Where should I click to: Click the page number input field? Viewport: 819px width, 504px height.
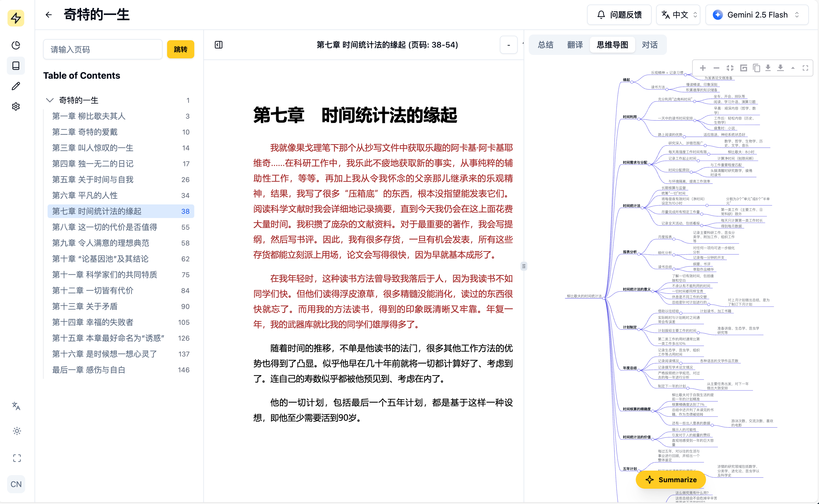tap(103, 49)
